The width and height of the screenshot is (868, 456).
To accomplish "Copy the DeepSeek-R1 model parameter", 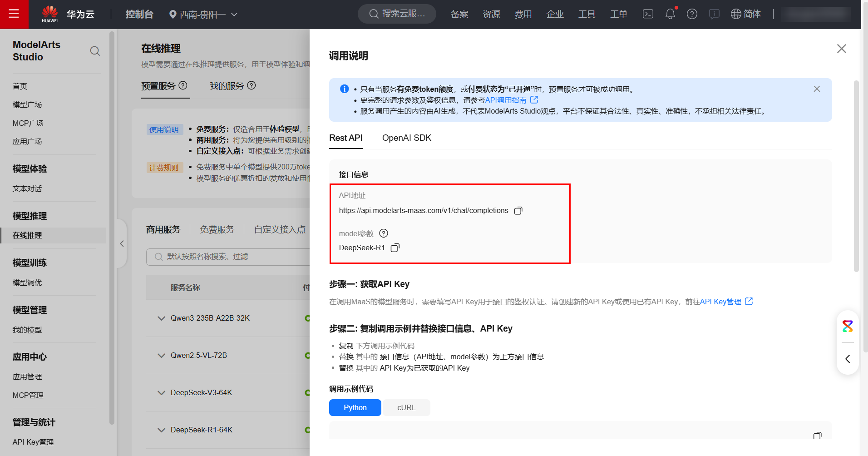I will tap(395, 248).
